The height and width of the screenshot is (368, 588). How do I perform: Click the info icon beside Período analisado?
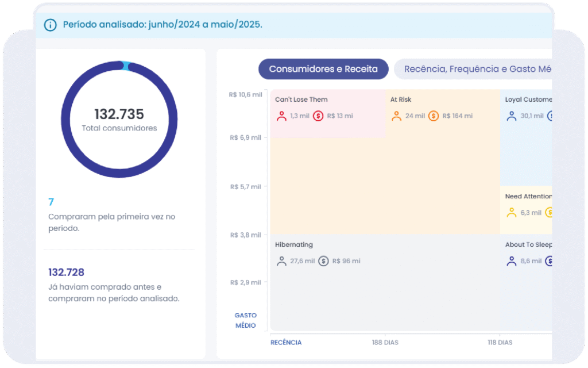(x=51, y=25)
